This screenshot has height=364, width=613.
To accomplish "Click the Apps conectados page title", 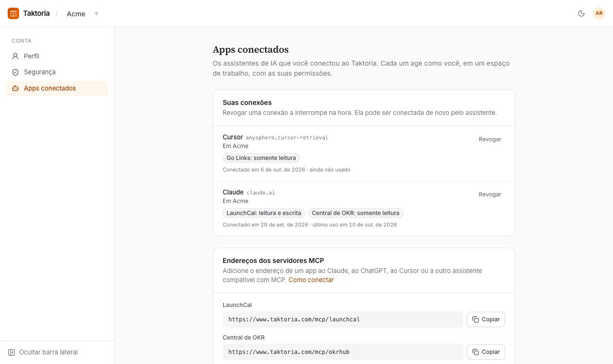I will [x=250, y=50].
